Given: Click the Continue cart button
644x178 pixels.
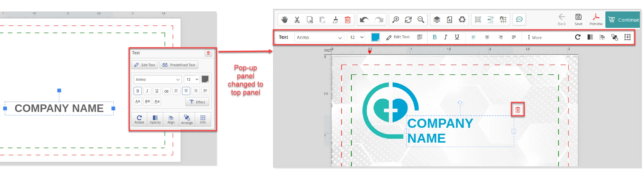Looking at the screenshot, I should pyautogui.click(x=623, y=20).
